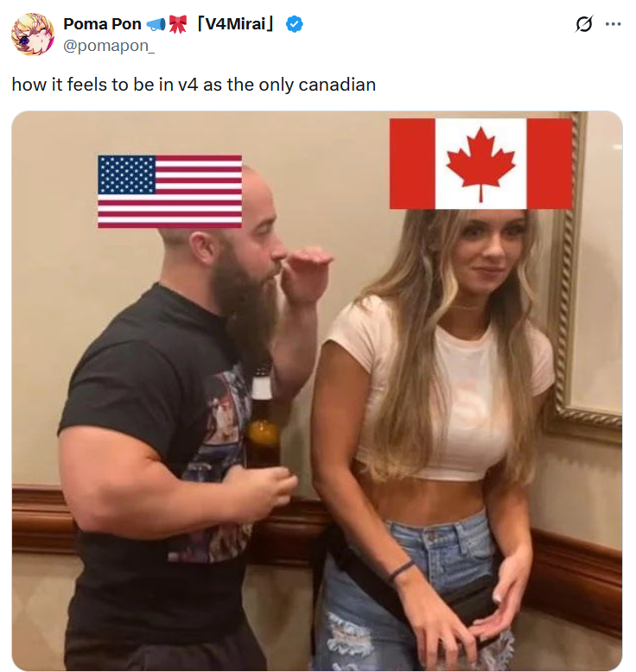Click the red maple leaf on flag
Screen dimensions: 636x672
click(x=480, y=164)
